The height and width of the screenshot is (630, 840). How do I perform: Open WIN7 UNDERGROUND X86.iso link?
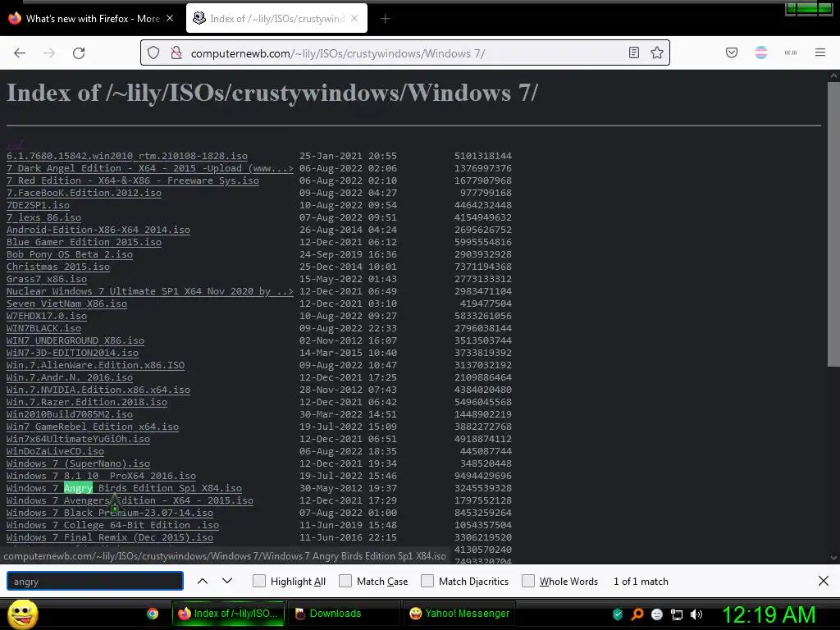(x=75, y=340)
